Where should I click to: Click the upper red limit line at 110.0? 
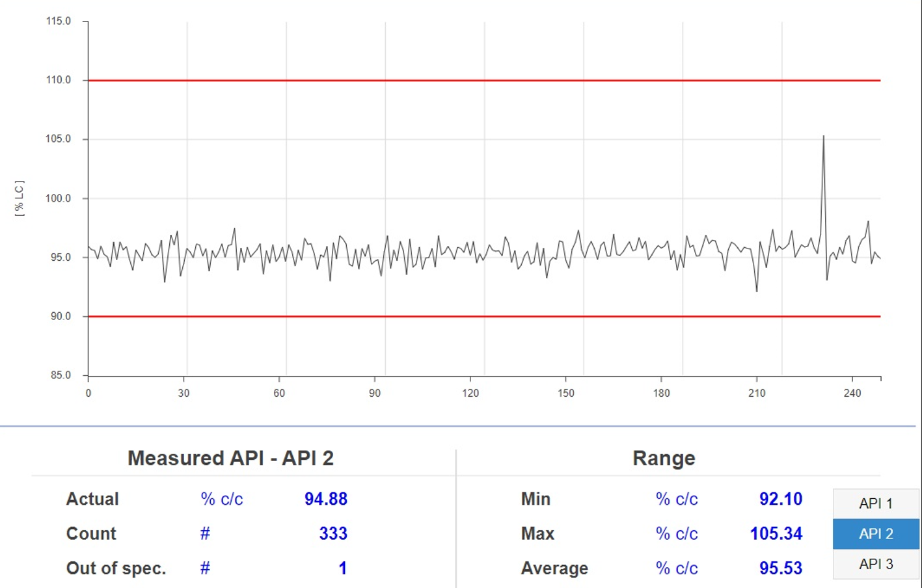coord(484,80)
